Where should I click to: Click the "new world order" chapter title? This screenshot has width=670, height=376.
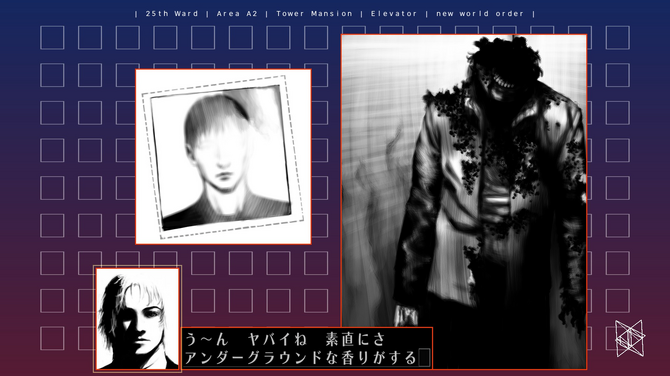(480, 14)
